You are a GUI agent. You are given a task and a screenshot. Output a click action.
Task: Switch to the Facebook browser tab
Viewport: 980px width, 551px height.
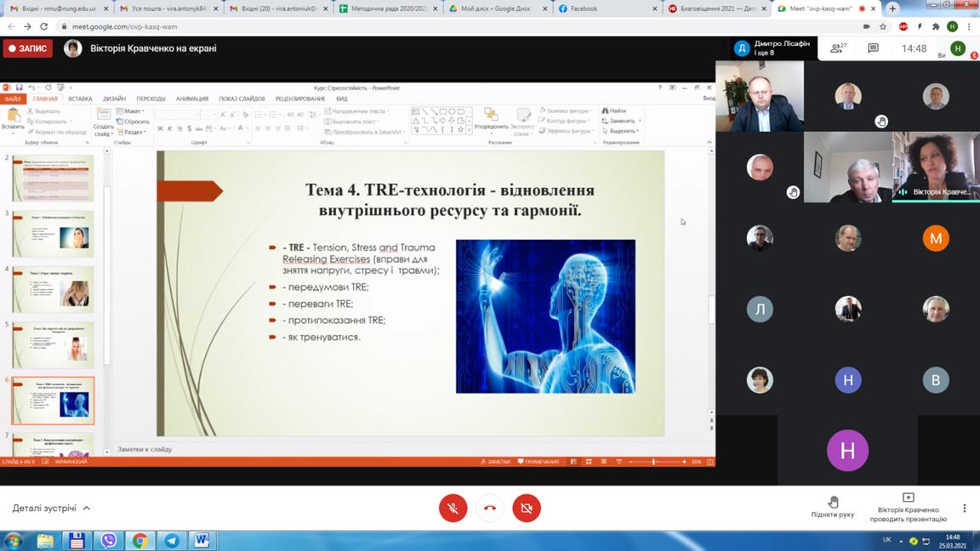[x=604, y=9]
